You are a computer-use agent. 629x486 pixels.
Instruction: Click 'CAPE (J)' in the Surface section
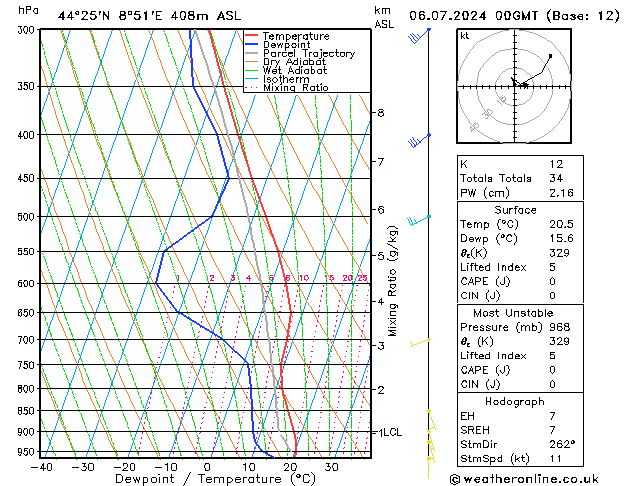tap(485, 281)
